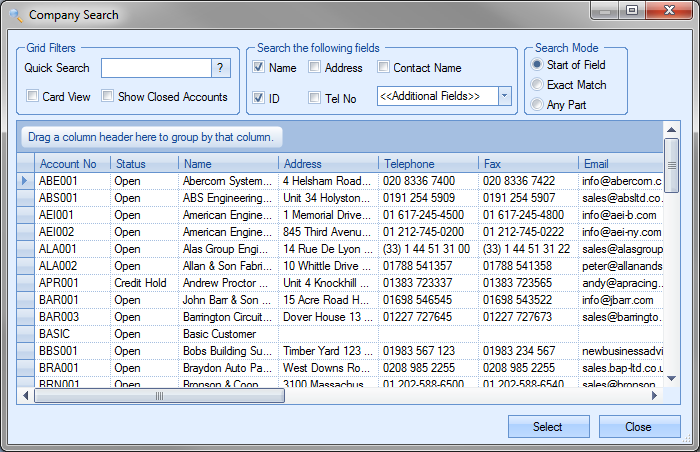700x452 pixels.
Task: Click the Company Search magnifier icon in title bar
Action: pos(14,14)
